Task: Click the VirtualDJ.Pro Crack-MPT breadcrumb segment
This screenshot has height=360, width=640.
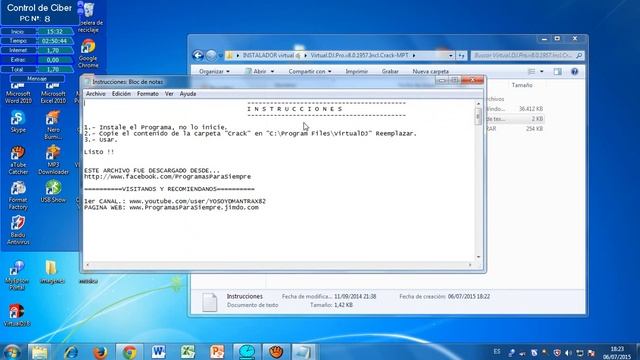Action: (x=359, y=55)
